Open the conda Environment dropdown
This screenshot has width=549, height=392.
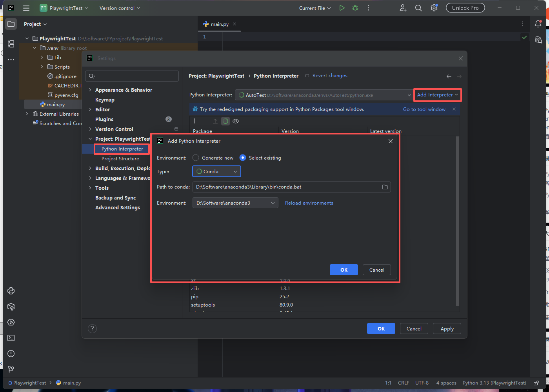tap(235, 203)
